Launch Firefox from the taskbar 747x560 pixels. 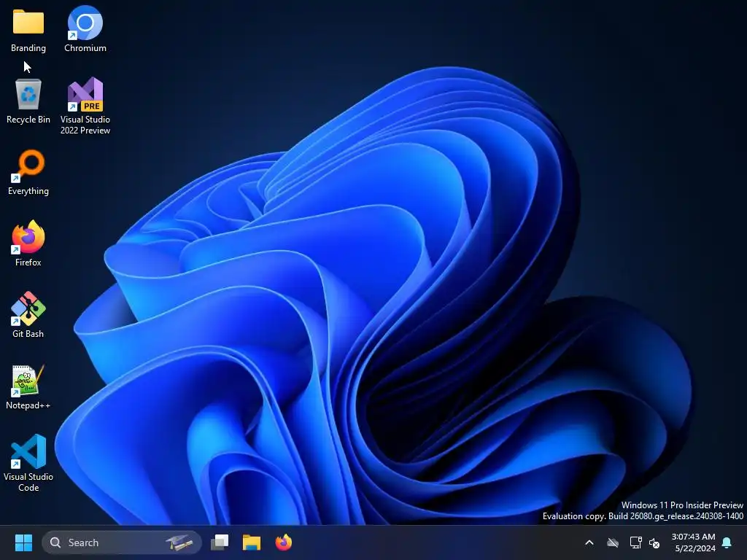(x=284, y=542)
